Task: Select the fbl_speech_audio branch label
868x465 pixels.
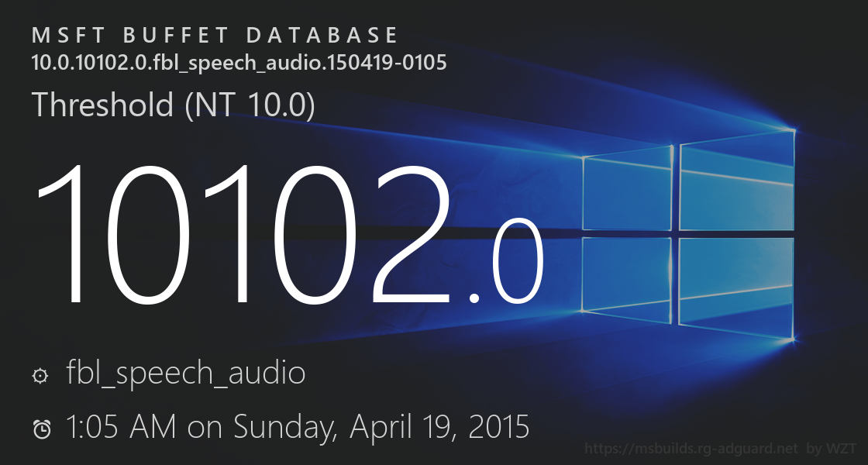Action: click(x=185, y=374)
